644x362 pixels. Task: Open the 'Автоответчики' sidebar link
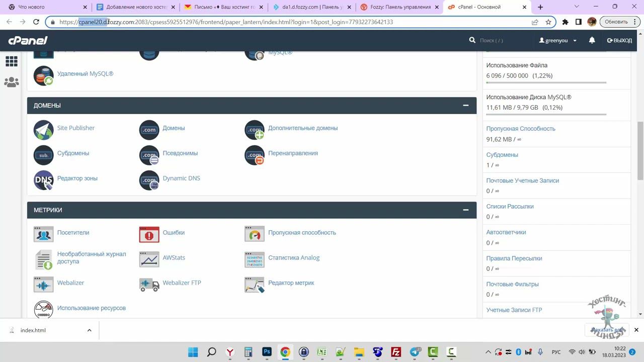(506, 232)
